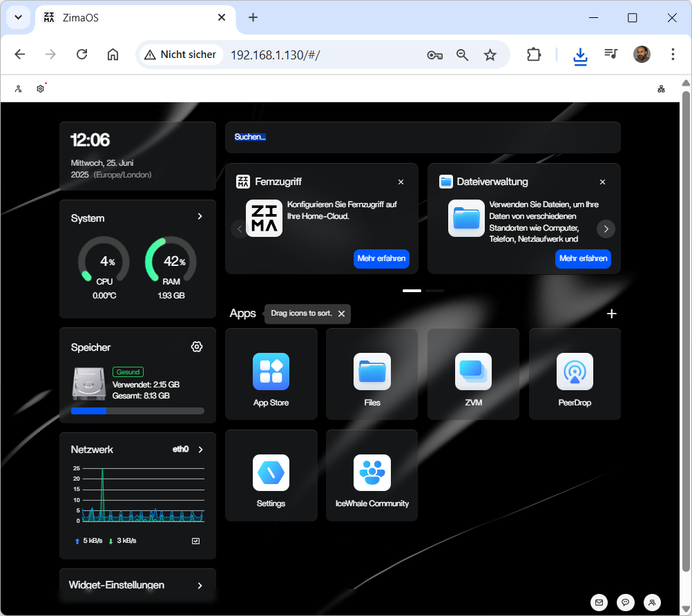
Task: Click the Suchen search field
Action: 423,137
